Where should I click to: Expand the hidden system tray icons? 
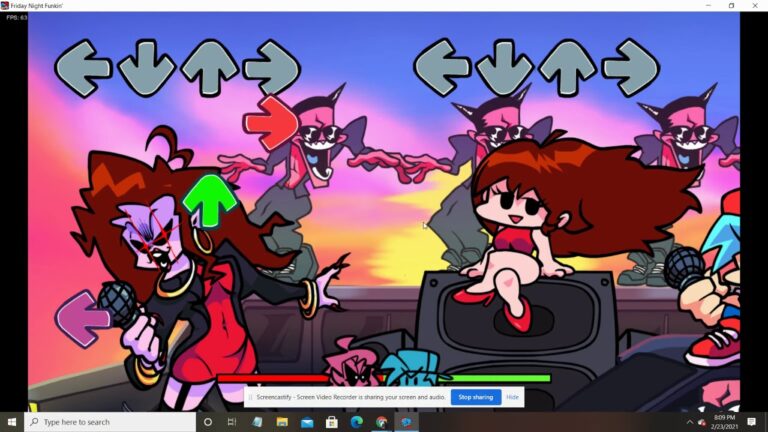tap(690, 422)
